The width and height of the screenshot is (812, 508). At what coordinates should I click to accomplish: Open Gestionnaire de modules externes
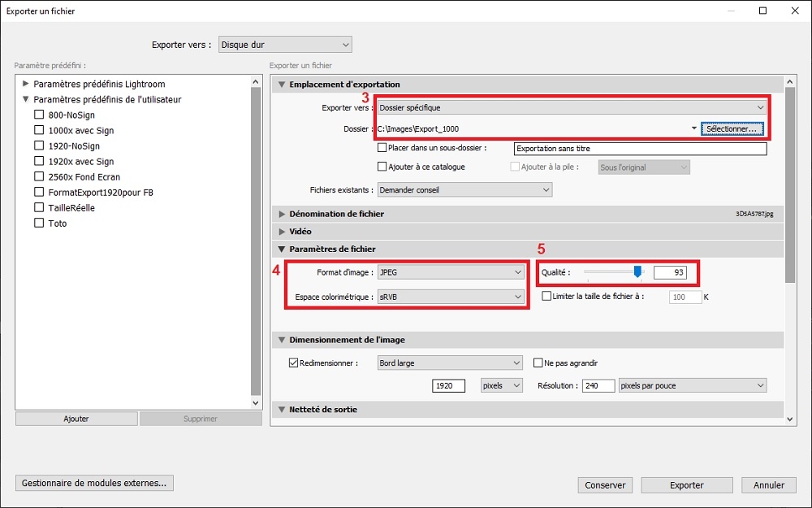tap(94, 483)
